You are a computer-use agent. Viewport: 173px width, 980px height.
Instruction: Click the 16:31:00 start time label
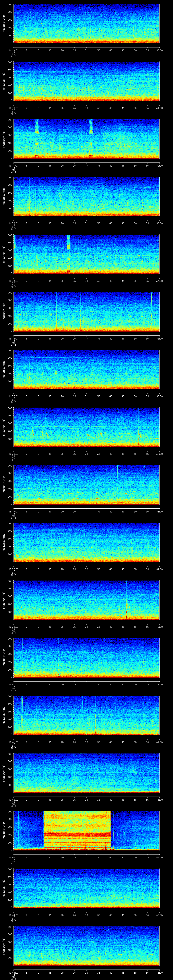pos(13,166)
